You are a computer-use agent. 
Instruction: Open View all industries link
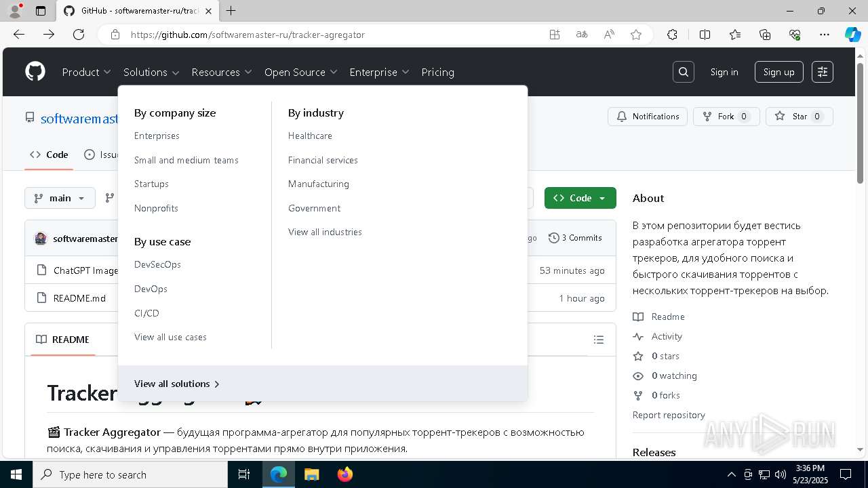pyautogui.click(x=325, y=232)
